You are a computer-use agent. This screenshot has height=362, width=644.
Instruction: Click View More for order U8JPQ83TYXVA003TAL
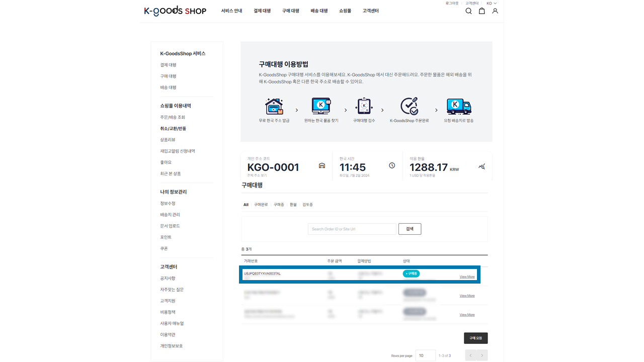point(467,277)
